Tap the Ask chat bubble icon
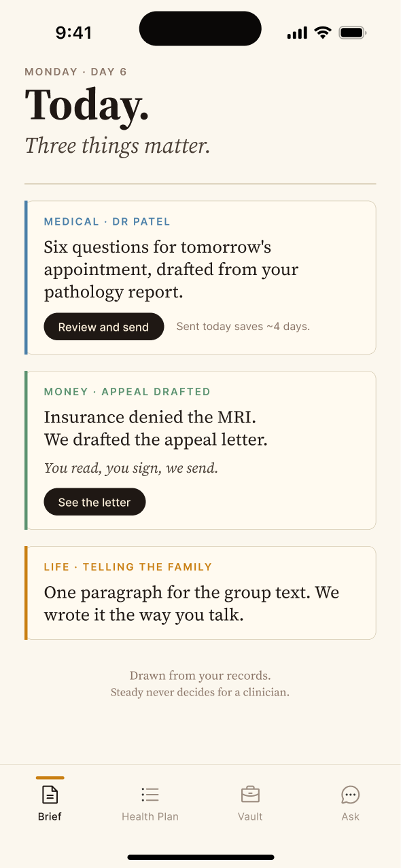Image resolution: width=401 pixels, height=868 pixels. tap(350, 794)
